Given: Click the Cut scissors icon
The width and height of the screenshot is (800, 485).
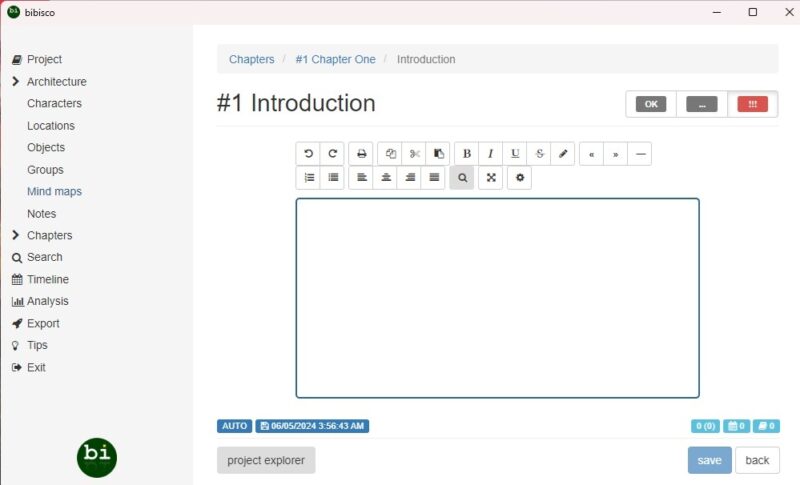Looking at the screenshot, I should tap(414, 154).
